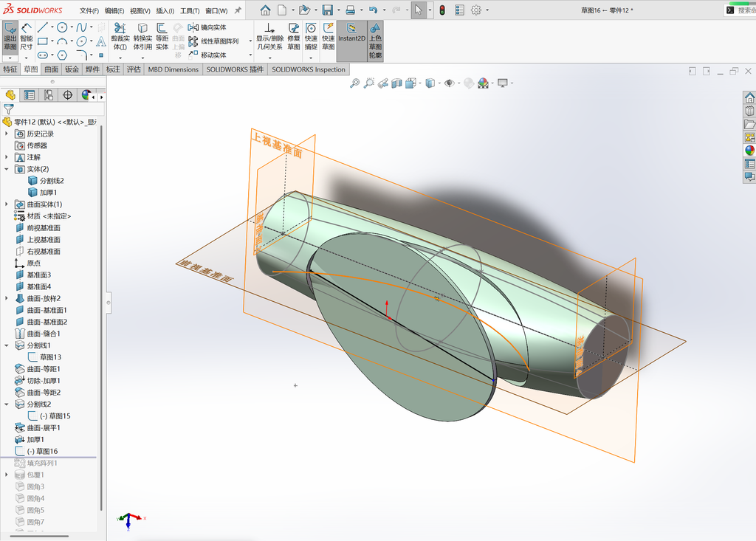Image resolution: width=756 pixels, height=541 pixels.
Task: Click Mirror Entities (镜向实体)
Action: [x=207, y=27]
